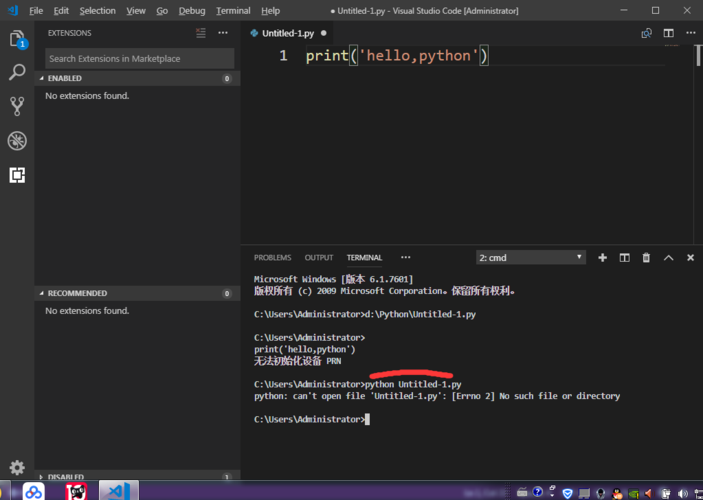Open the Explorer view in the activity bar

[x=17, y=39]
